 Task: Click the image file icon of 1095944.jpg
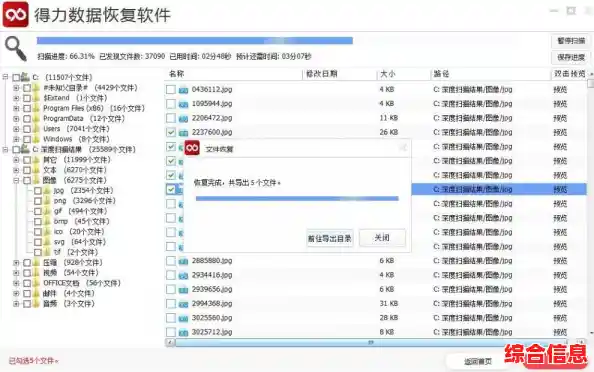[x=183, y=104]
